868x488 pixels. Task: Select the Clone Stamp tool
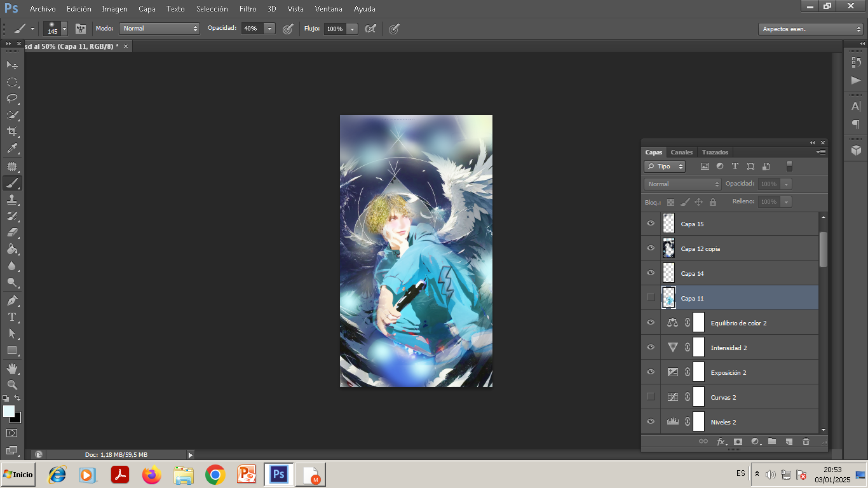tap(12, 200)
